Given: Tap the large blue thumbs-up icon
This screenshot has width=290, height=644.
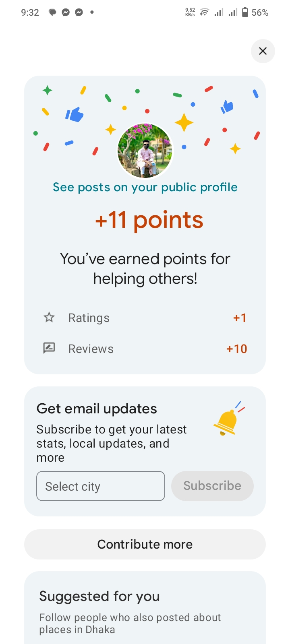Looking at the screenshot, I should [x=75, y=115].
